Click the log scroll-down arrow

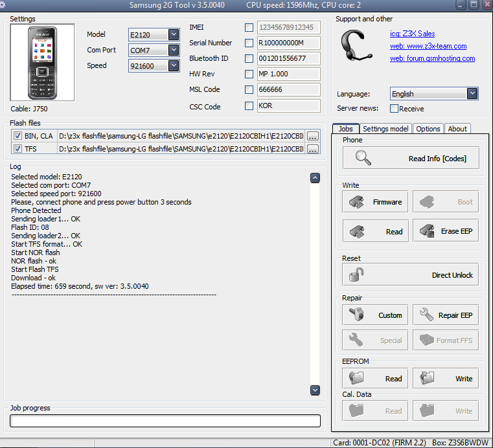[x=315, y=390]
